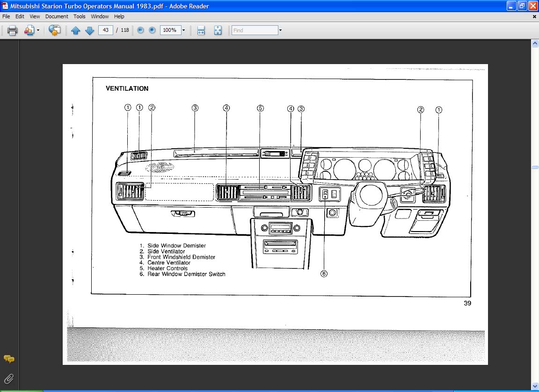Click the fit one full page icon
The image size is (539, 392).
(x=218, y=30)
